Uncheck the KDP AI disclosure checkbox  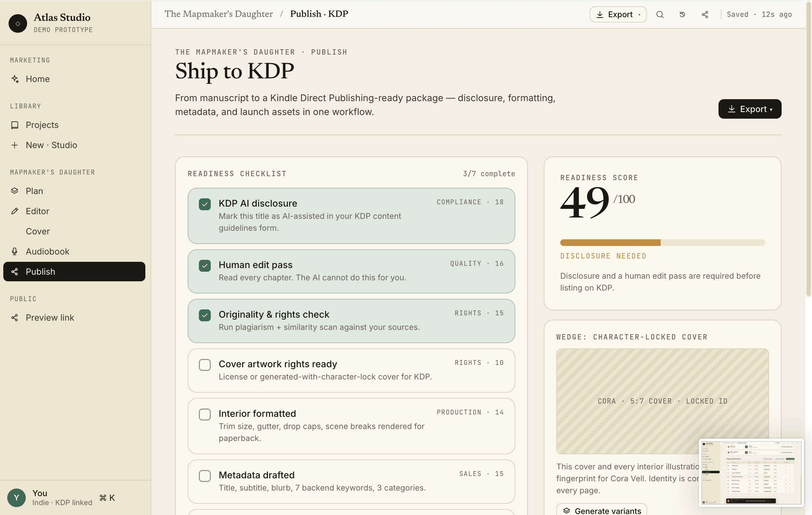click(205, 204)
